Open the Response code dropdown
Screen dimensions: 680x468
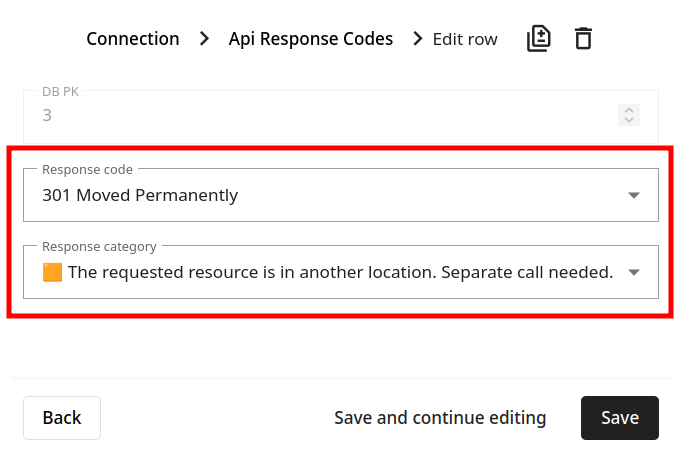click(341, 195)
